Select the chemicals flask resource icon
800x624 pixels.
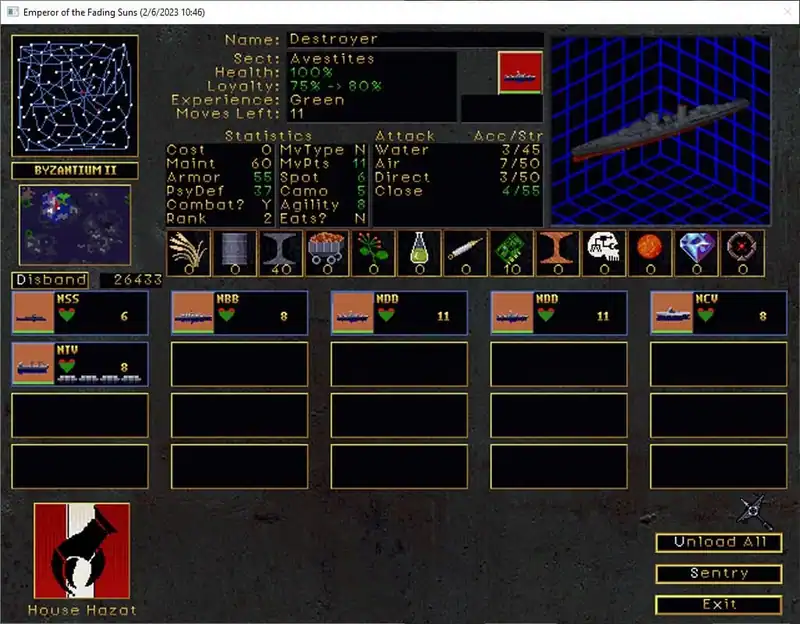pyautogui.click(x=419, y=253)
